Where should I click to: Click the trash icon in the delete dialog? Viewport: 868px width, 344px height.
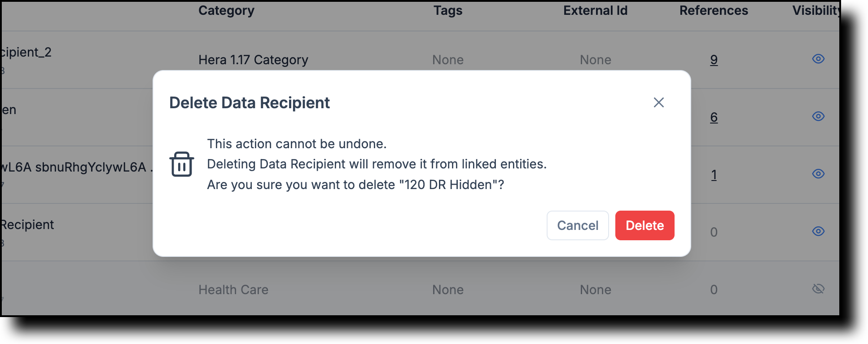(181, 164)
